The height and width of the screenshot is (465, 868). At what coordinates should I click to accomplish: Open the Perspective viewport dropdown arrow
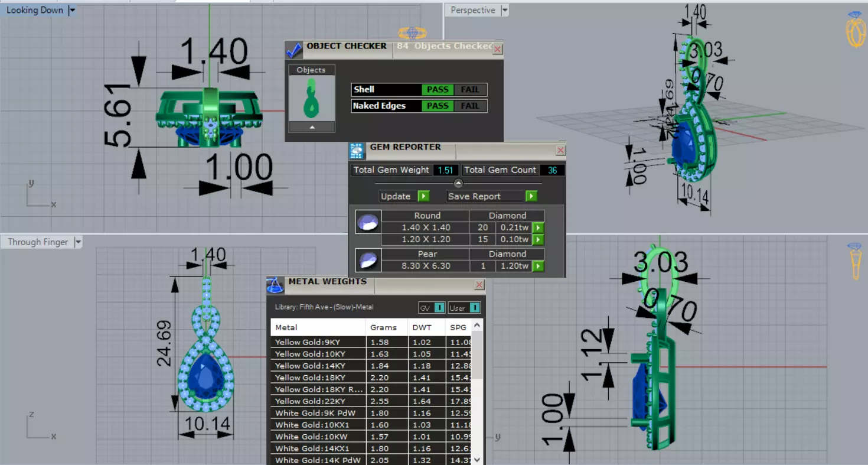[x=504, y=10]
